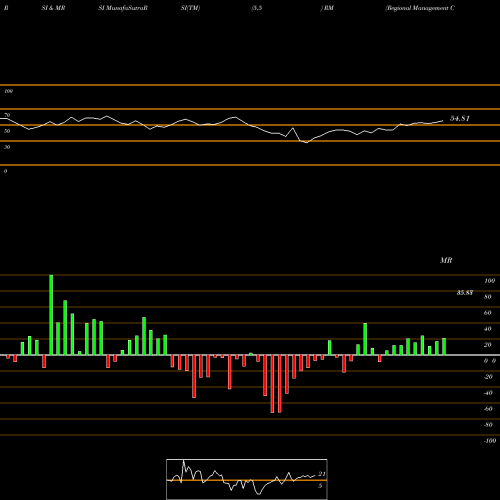The height and width of the screenshot is (500, 500).
Task: Click the 21 label in mini chart
Action: click(322, 474)
